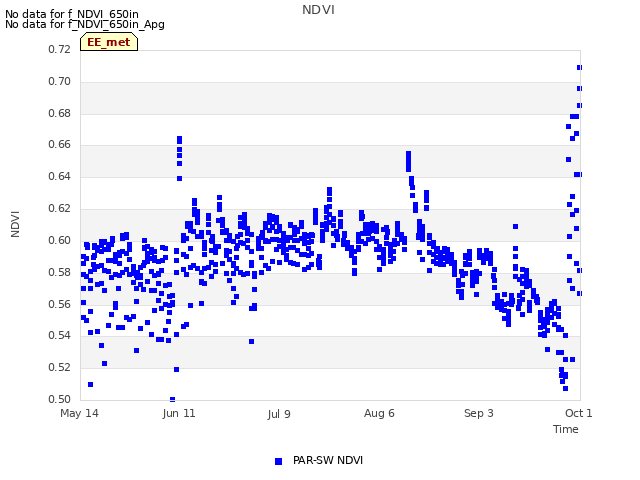The image size is (640, 480).
Task: Click the Jun 11 x-axis tick label
Action: coord(179,413)
